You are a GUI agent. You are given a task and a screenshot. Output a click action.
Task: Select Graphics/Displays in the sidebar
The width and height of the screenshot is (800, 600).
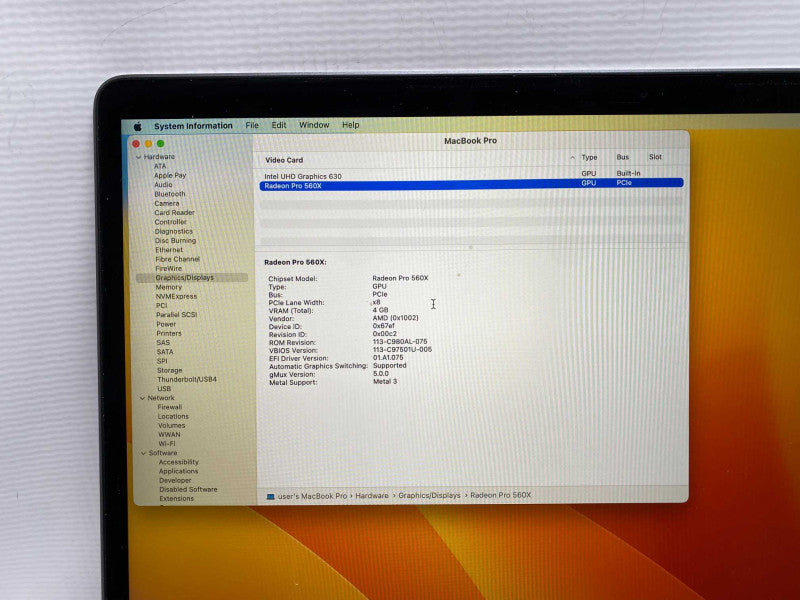(192, 278)
